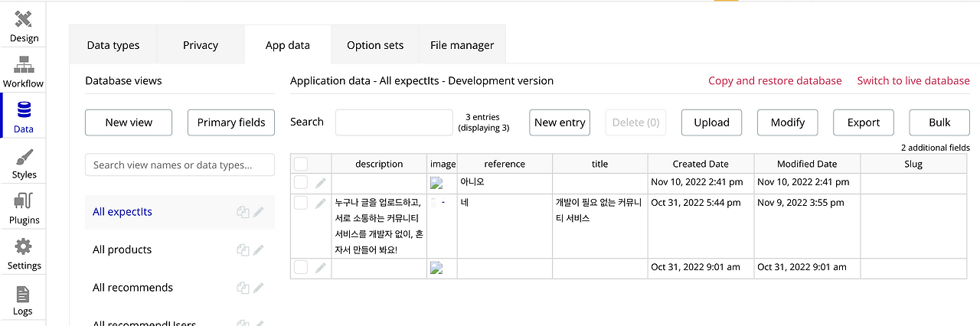Open the Workflow section icon
Viewport: 980px width, 326px height.
pos(24,65)
